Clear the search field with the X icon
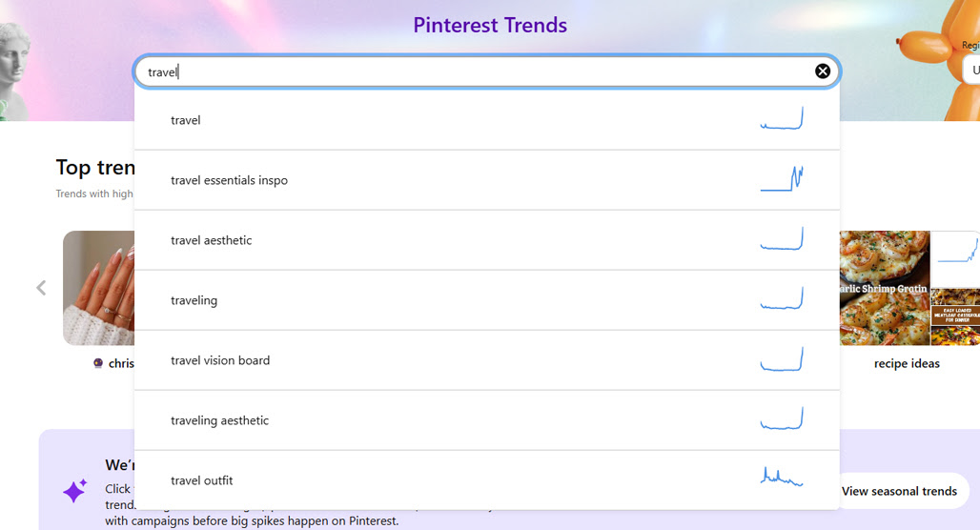Screen dimensions: 980x530 [x=823, y=71]
